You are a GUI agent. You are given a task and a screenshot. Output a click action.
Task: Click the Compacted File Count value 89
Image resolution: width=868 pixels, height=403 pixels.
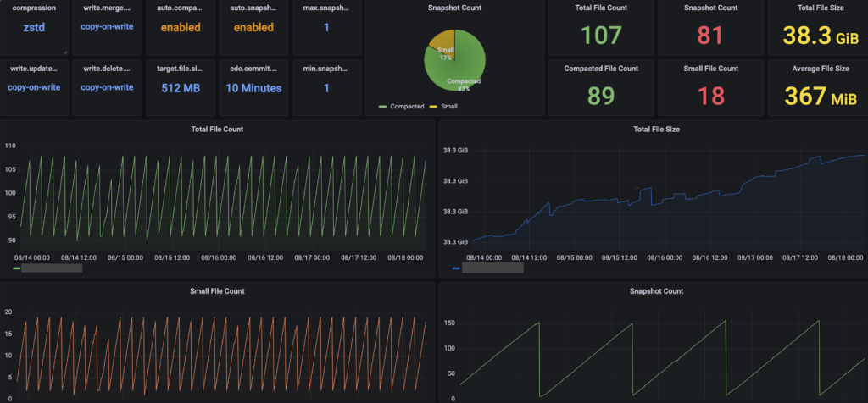pyautogui.click(x=601, y=96)
